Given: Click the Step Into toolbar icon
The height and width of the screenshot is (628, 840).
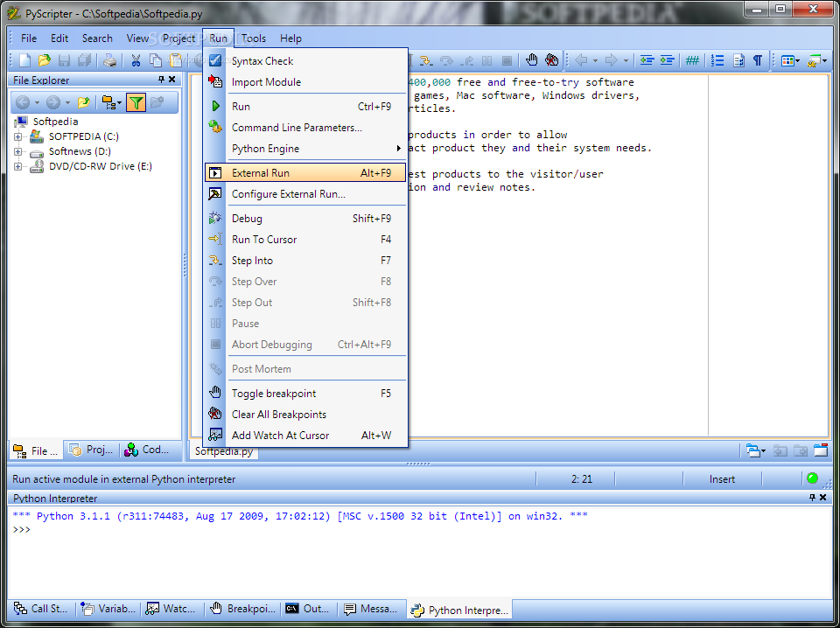Looking at the screenshot, I should tap(426, 60).
